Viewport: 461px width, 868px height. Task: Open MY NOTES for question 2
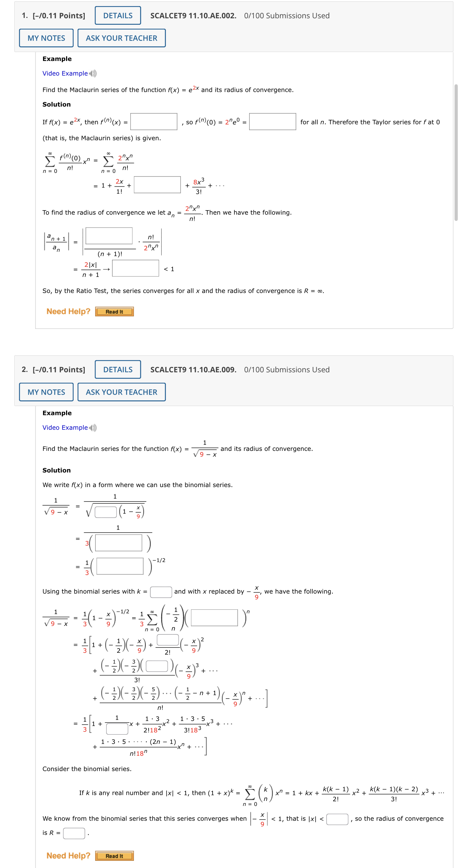coord(46,392)
